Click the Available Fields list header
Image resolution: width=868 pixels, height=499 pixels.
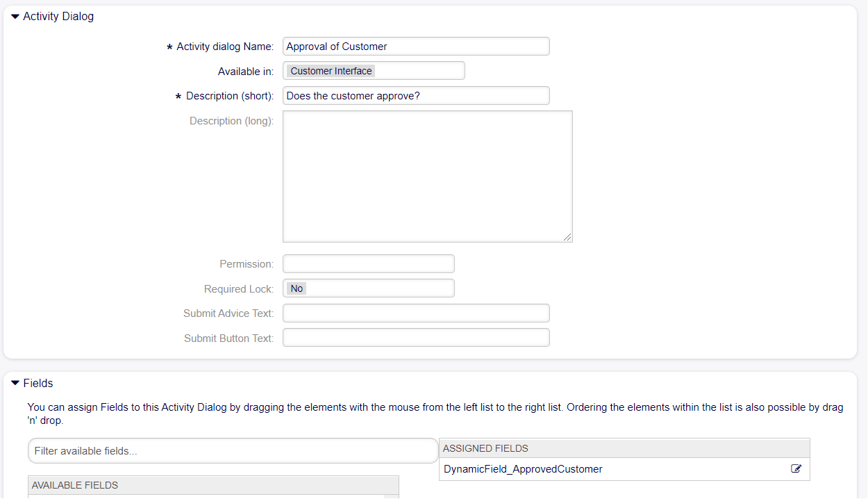pos(213,485)
